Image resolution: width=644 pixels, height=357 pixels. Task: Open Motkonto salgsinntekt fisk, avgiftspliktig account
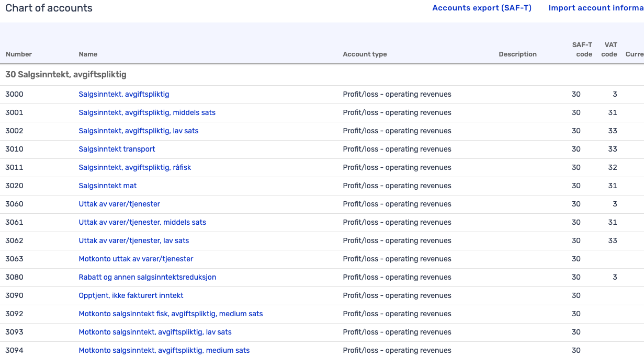[x=171, y=314]
